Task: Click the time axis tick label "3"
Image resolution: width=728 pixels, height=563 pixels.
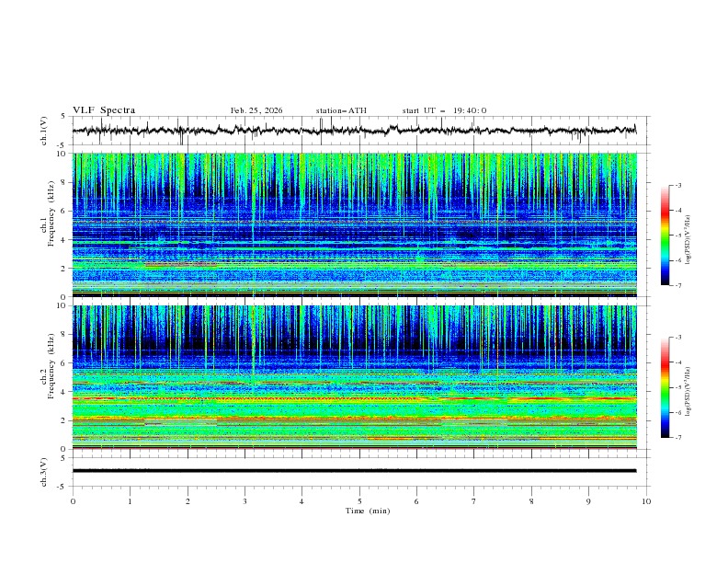Action: tap(245, 501)
